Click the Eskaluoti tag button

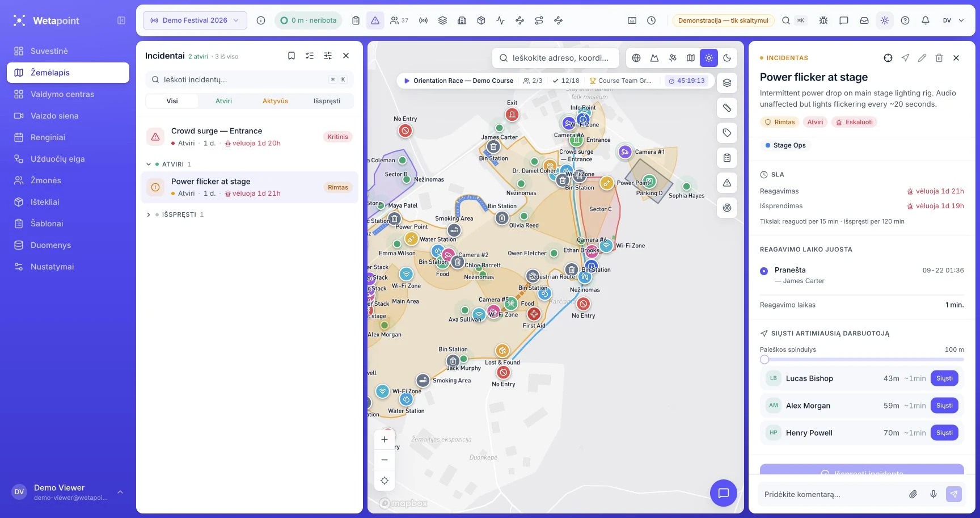click(854, 122)
